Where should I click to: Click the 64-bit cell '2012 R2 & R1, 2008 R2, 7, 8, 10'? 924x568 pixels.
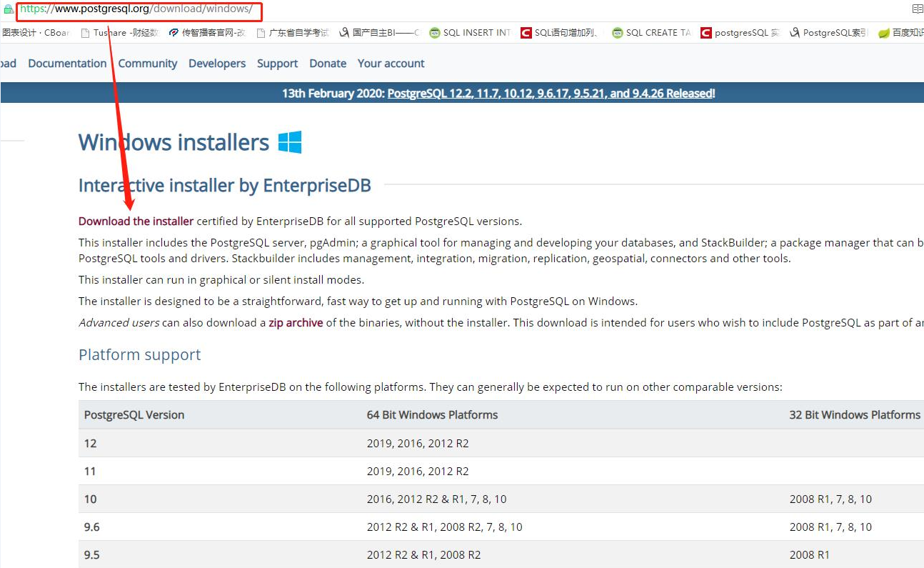(x=445, y=527)
